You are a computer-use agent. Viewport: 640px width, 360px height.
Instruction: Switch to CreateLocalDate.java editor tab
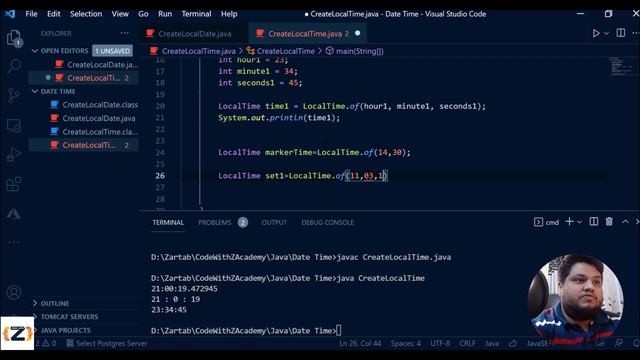[x=194, y=34]
